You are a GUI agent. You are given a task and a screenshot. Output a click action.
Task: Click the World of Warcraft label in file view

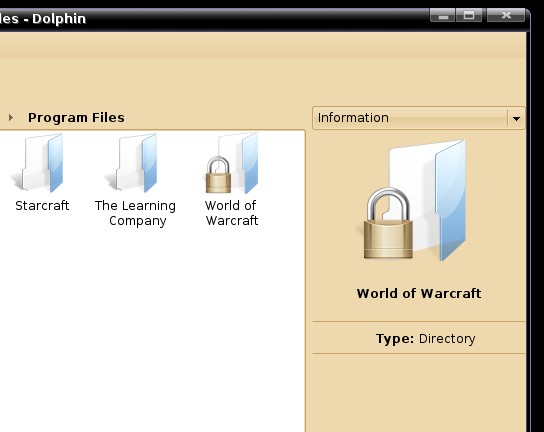point(231,213)
